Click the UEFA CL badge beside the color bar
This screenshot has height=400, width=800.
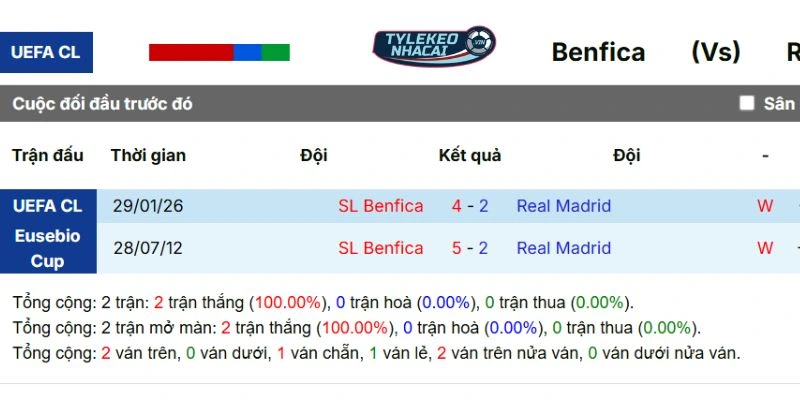coord(46,52)
